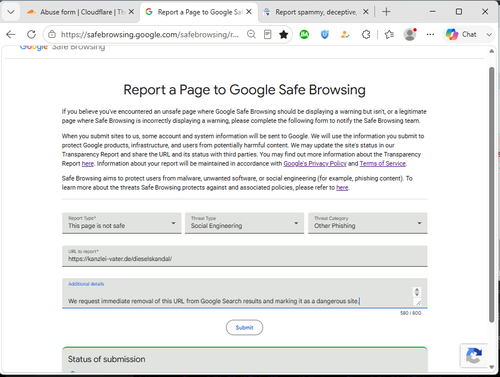Open the tab list chevron button
This screenshot has height=377, width=500.
pos(11,12)
